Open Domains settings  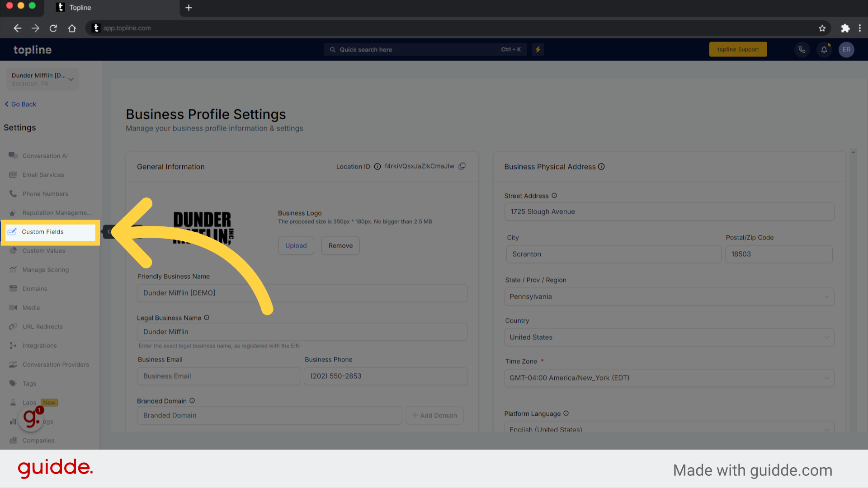click(35, 289)
